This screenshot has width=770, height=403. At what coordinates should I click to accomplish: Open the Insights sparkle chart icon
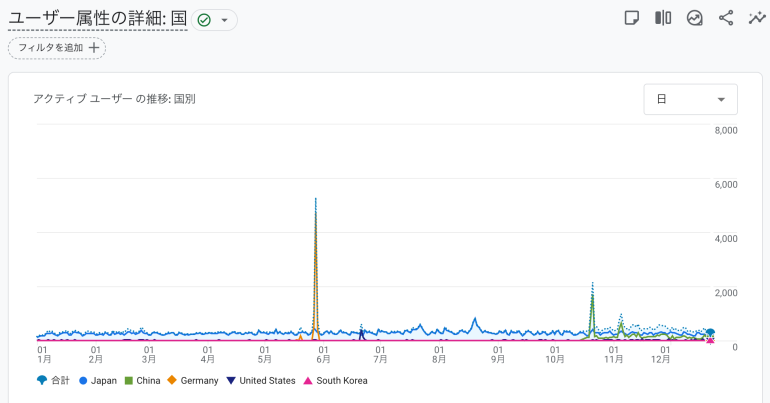(695, 18)
